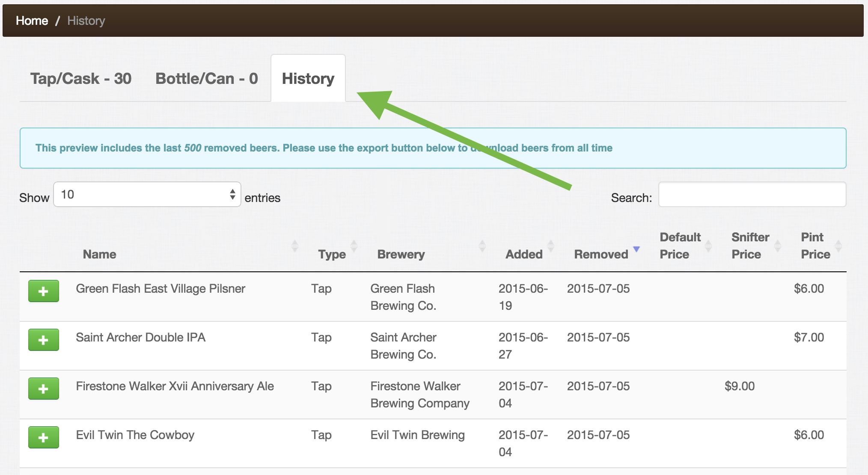
Task: Click History breadcrumb text
Action: point(86,21)
